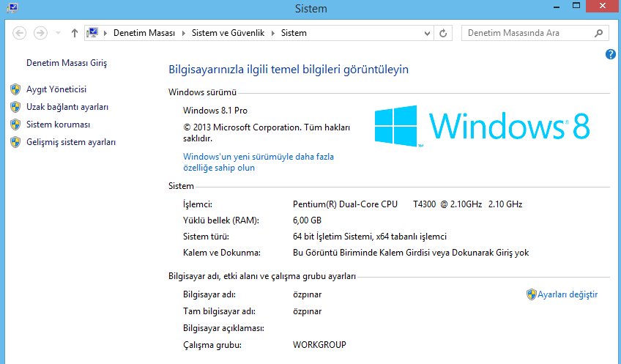Click shield icon beside Sistem koruması
The height and width of the screenshot is (364, 621).
(x=15, y=125)
